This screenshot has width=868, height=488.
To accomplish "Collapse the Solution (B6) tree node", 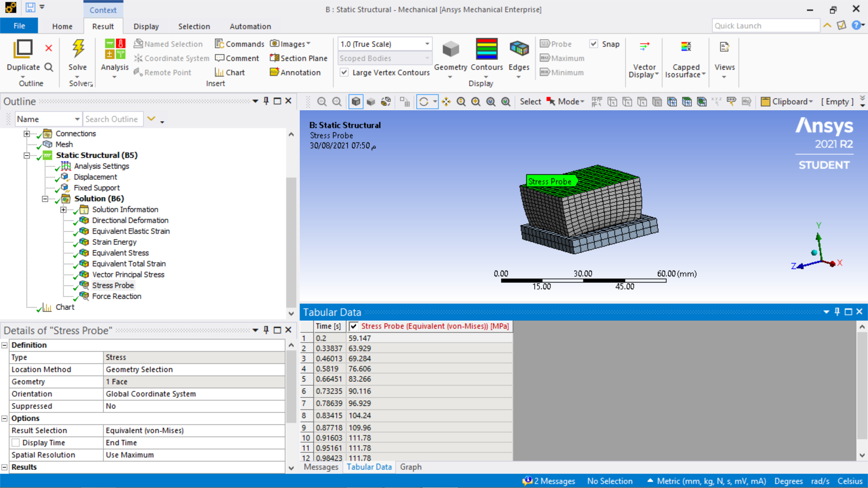I will [45, 199].
